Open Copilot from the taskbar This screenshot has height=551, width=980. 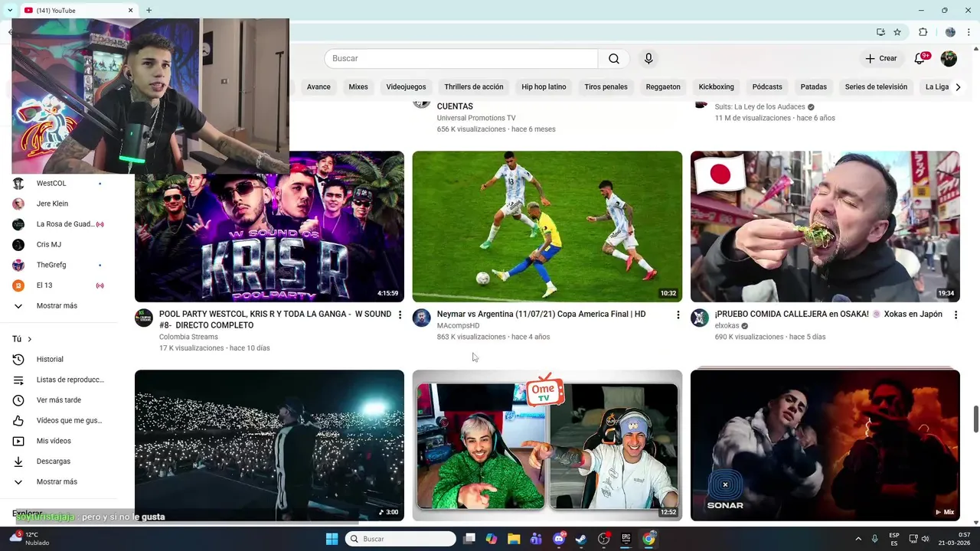coord(492,539)
